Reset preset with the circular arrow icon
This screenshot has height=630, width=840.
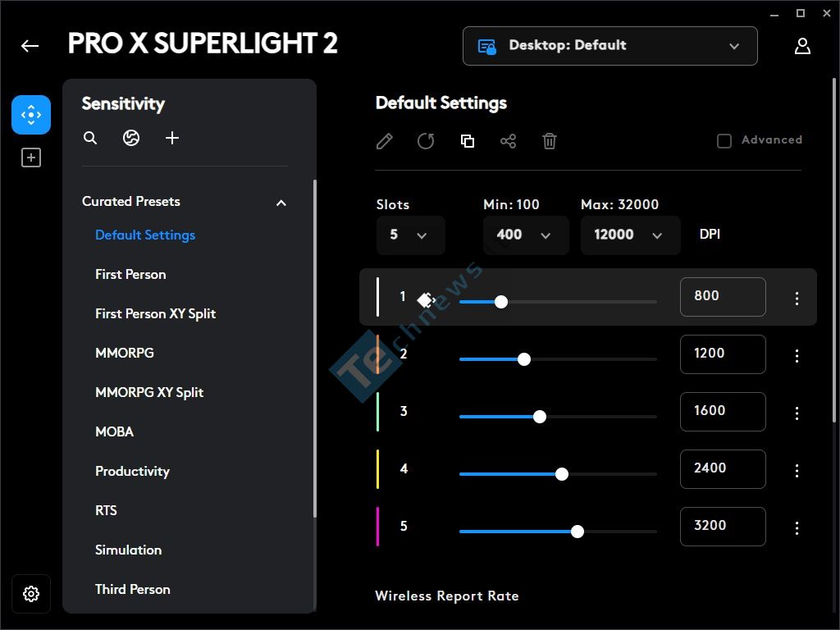click(x=426, y=141)
